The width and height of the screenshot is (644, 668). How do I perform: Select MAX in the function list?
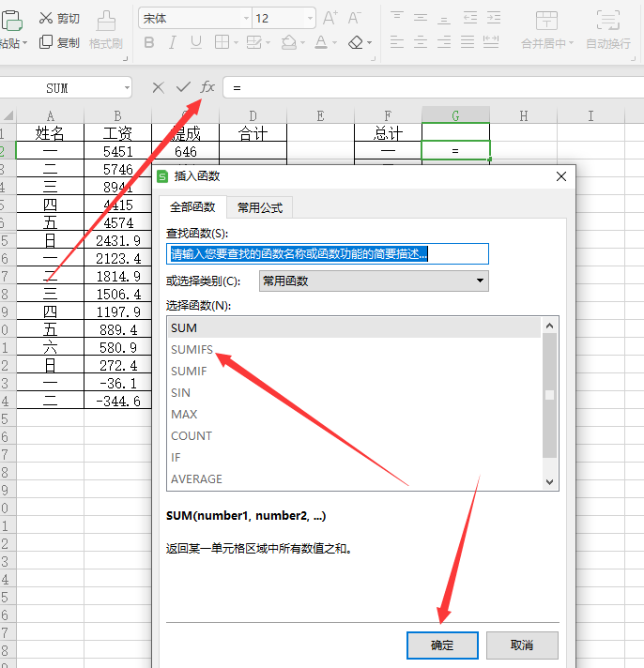[354, 414]
